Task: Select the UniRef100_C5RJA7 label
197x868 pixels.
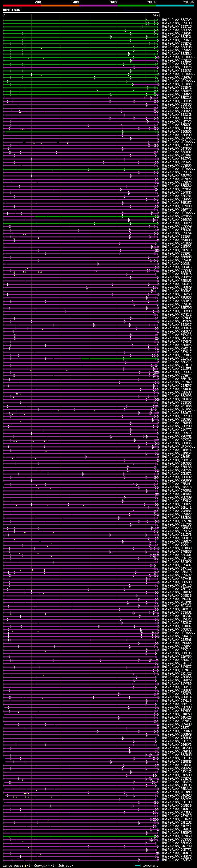Action: coord(177,599)
